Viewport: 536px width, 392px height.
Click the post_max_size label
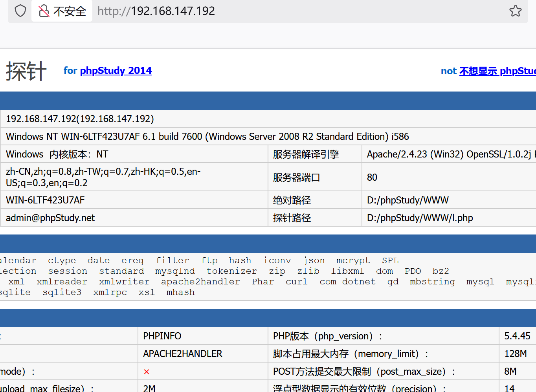[364, 372]
